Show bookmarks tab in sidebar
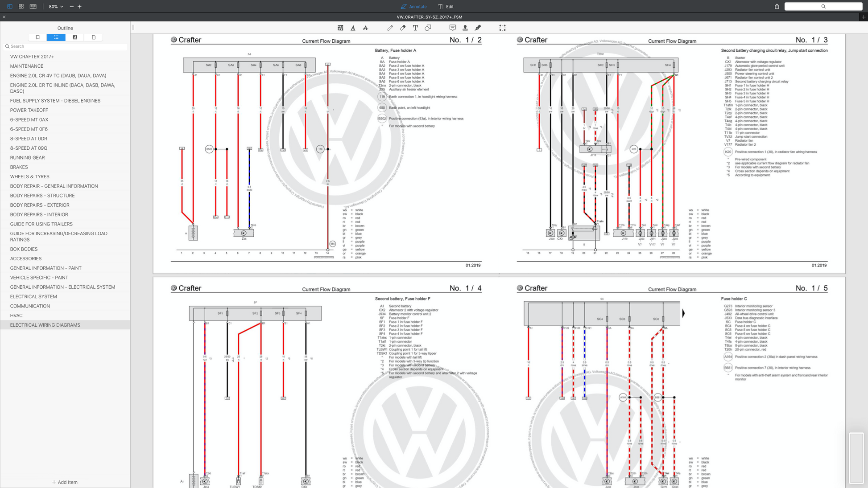This screenshot has width=868, height=488. tap(37, 37)
